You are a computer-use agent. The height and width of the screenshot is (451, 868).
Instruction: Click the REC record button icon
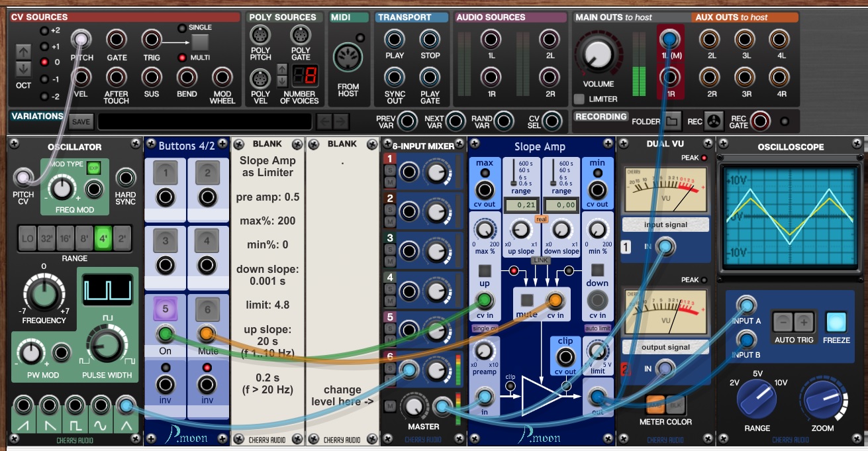[x=713, y=121]
